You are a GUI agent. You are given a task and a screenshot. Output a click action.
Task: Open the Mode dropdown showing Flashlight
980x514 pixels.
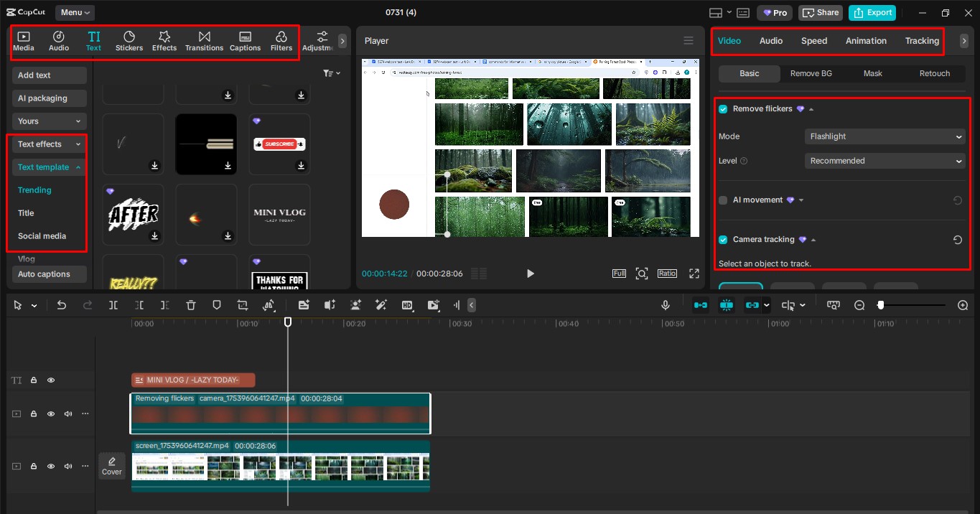tap(885, 136)
